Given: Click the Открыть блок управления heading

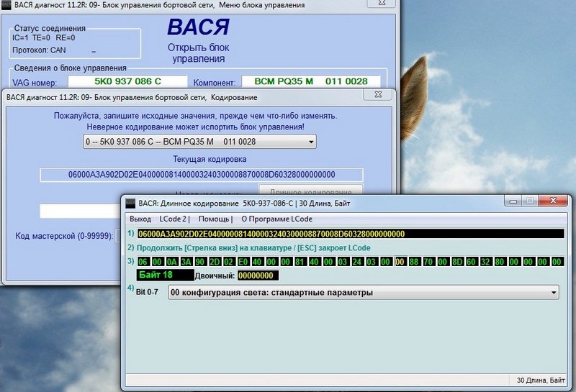Looking at the screenshot, I should (199, 53).
